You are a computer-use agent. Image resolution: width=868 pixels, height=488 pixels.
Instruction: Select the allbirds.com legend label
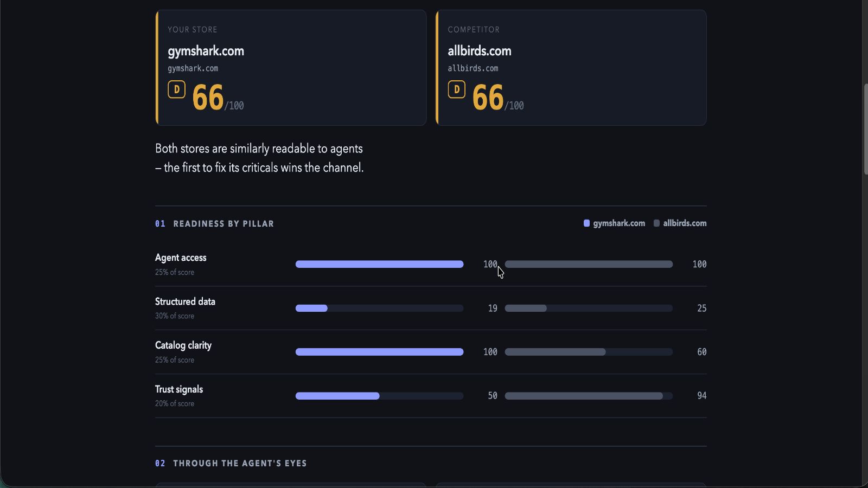(x=685, y=223)
